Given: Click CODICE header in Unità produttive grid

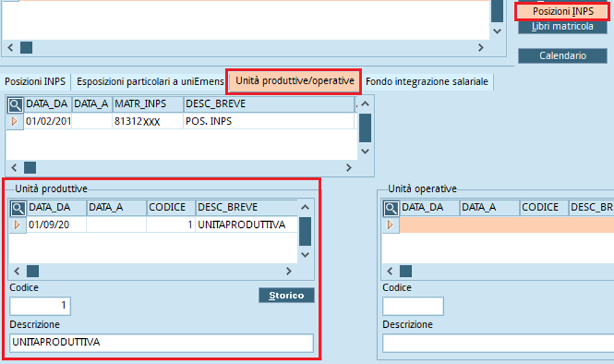Looking at the screenshot, I should 171,208.
